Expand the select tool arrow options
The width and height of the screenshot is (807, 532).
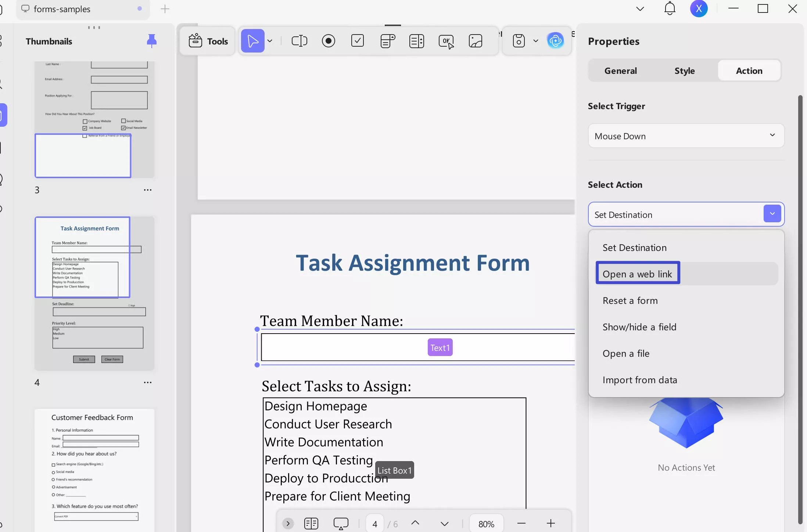pos(270,41)
